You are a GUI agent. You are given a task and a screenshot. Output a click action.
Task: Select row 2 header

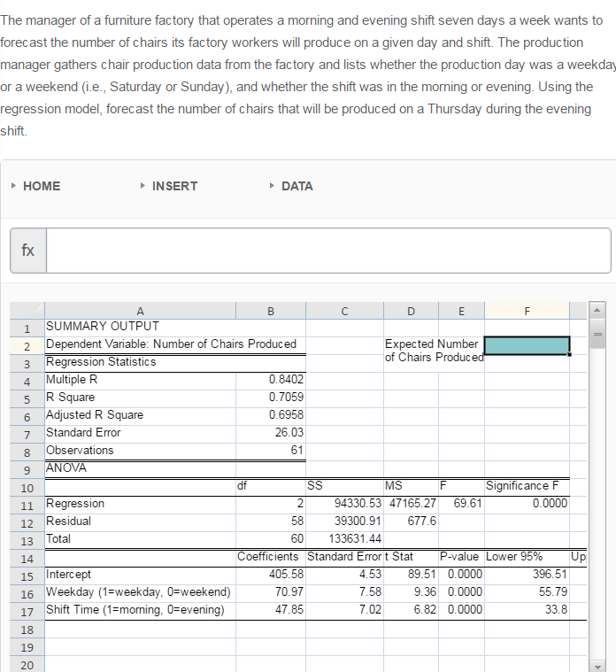27,346
